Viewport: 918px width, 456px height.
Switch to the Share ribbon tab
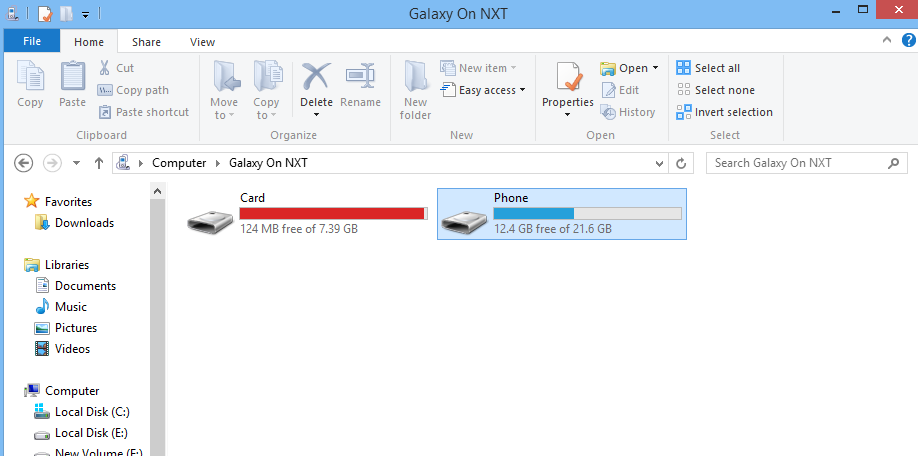tap(146, 42)
